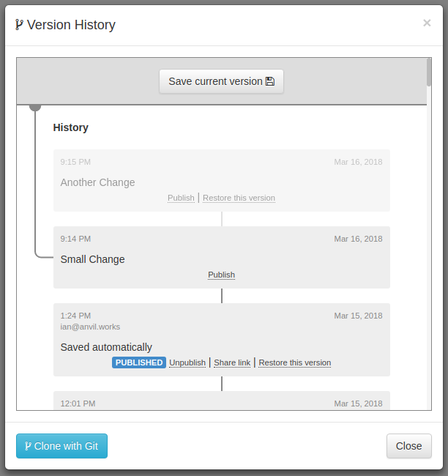The height and width of the screenshot is (476, 448).
Task: Restore the Another Change version
Action: (x=239, y=198)
